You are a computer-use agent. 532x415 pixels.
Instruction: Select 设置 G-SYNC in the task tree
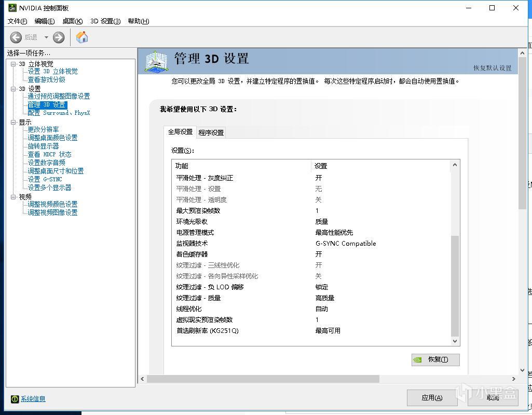(x=45, y=179)
